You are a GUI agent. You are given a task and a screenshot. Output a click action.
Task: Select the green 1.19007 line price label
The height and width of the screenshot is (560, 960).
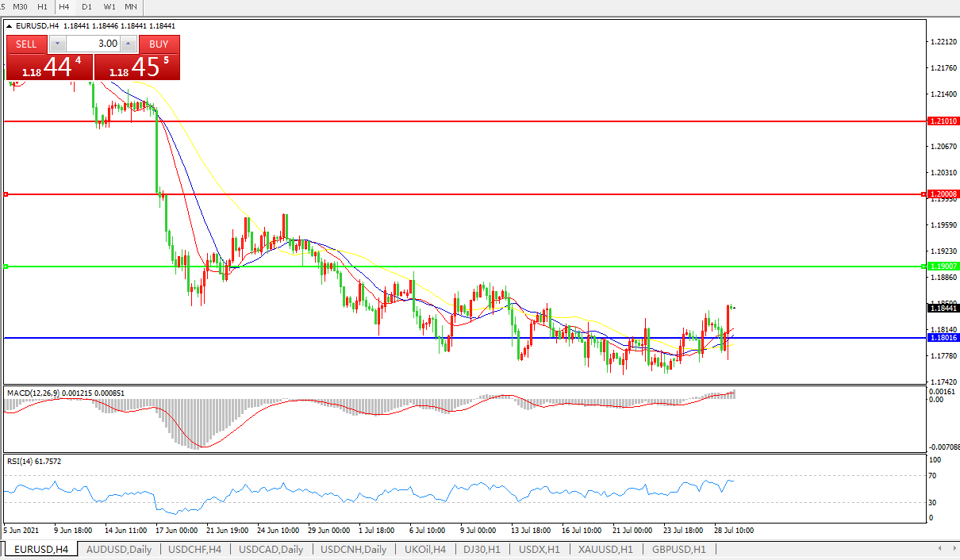point(943,267)
